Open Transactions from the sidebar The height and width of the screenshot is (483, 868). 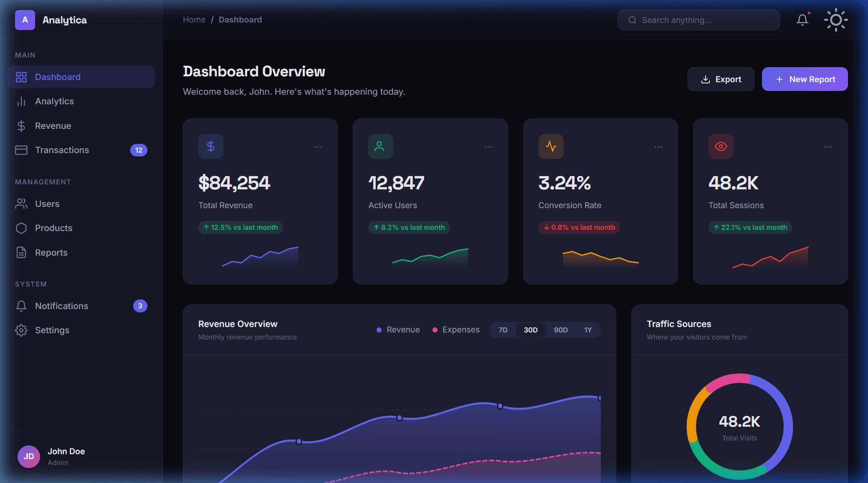coord(62,150)
